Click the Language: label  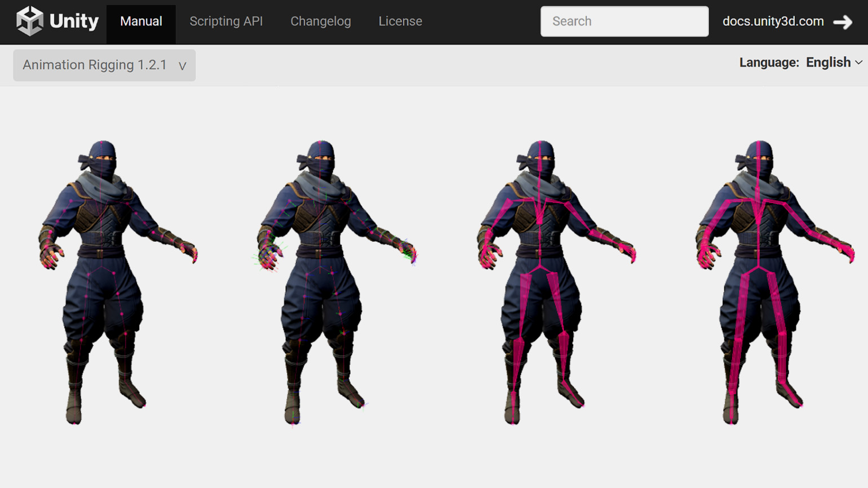769,63
